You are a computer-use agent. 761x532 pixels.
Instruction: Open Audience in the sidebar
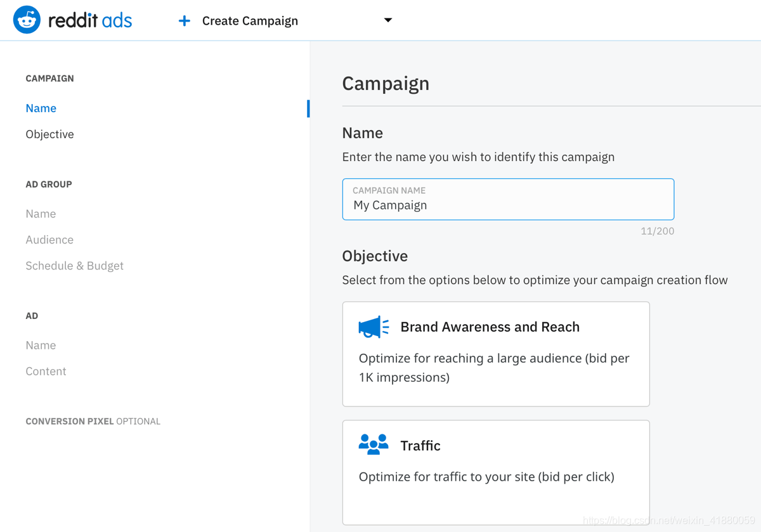point(49,240)
